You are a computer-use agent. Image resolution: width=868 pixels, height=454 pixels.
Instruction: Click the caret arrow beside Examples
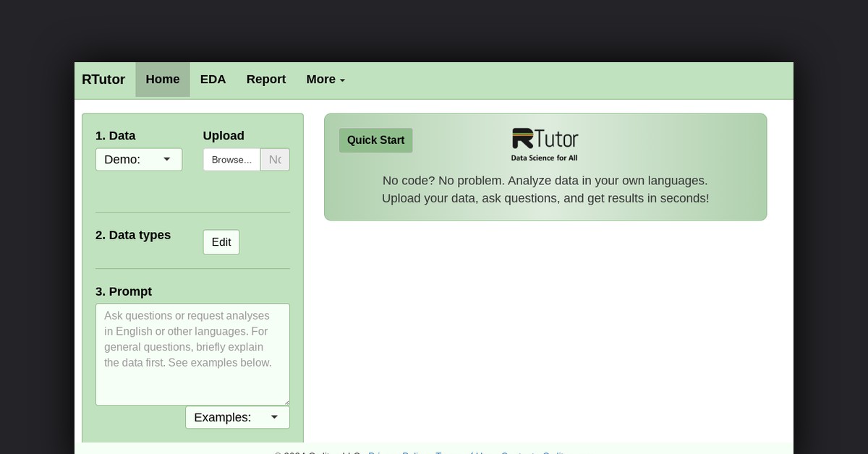pyautogui.click(x=274, y=417)
